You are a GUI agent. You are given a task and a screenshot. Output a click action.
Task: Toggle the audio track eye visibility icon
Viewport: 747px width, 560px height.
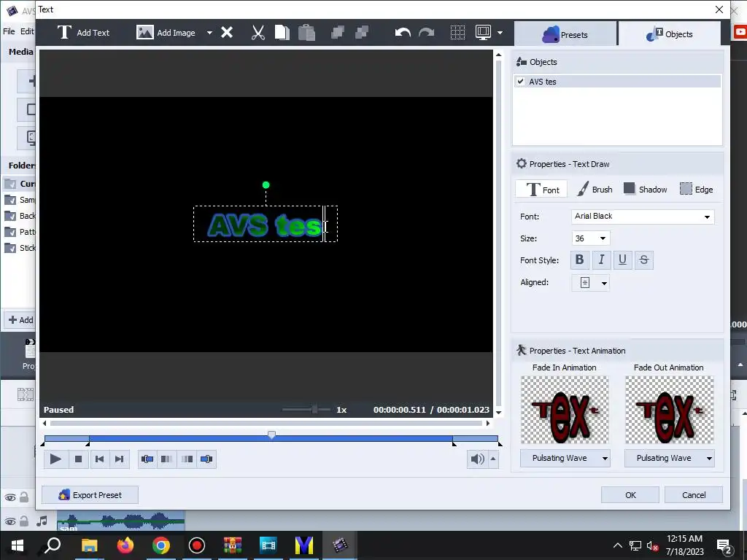click(10, 521)
